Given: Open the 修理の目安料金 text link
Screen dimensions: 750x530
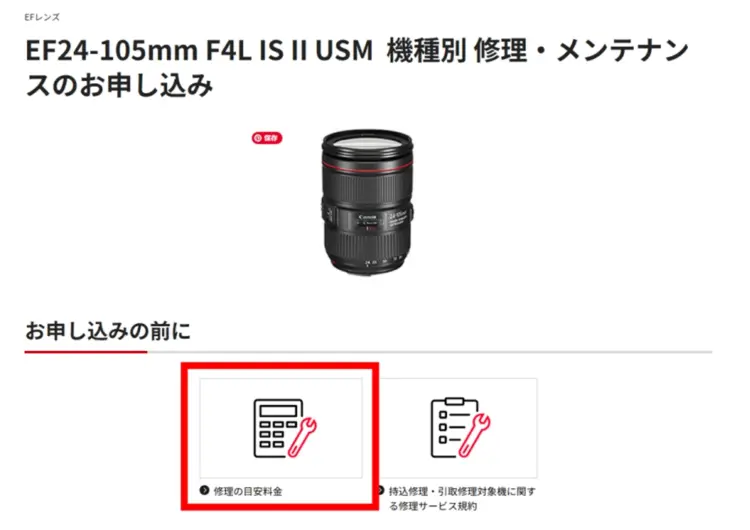Looking at the screenshot, I should click(x=248, y=491).
